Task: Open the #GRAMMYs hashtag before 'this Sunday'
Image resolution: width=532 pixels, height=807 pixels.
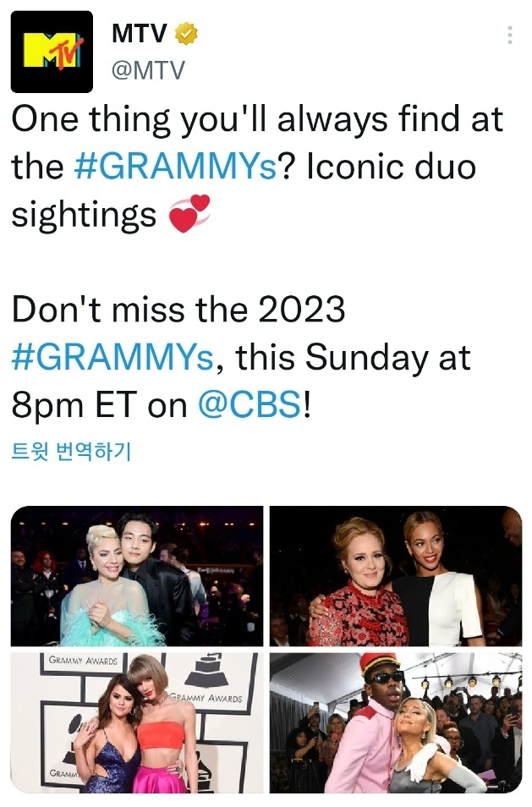Action: [x=112, y=357]
